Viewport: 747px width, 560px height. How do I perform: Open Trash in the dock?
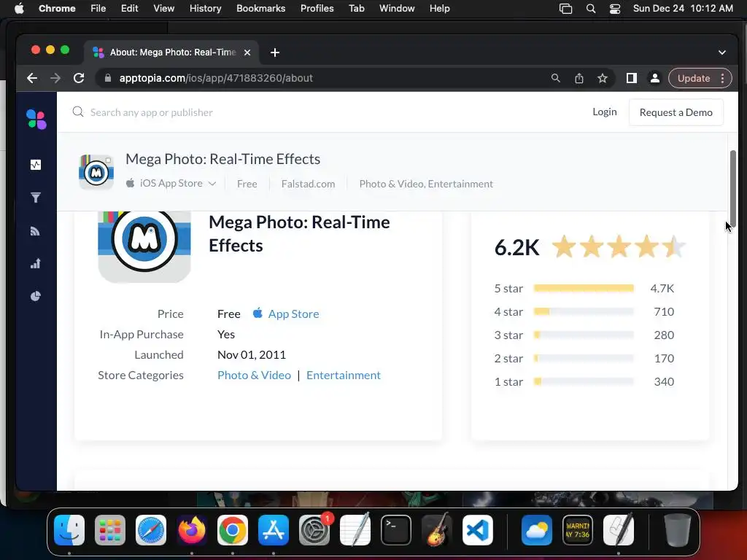(678, 530)
